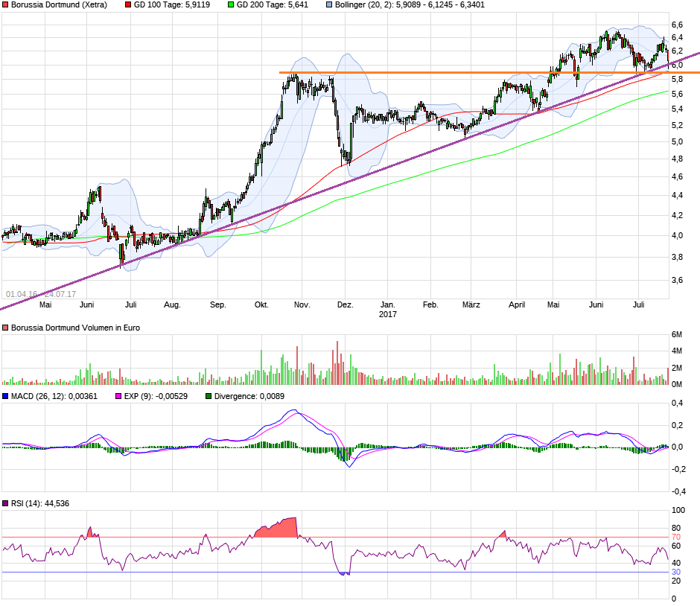This screenshot has width=700, height=606.
Task: Click the red RSI 70 threshold label
Action: coord(676,538)
